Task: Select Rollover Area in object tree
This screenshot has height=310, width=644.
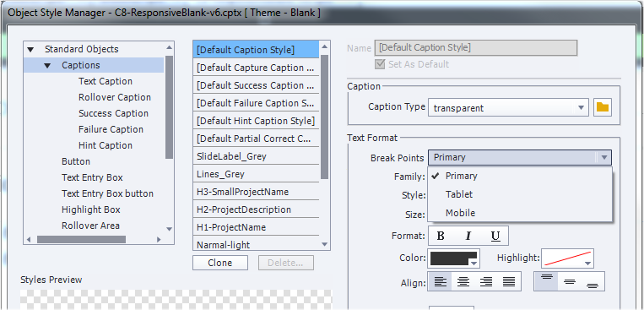Action: coord(90,226)
